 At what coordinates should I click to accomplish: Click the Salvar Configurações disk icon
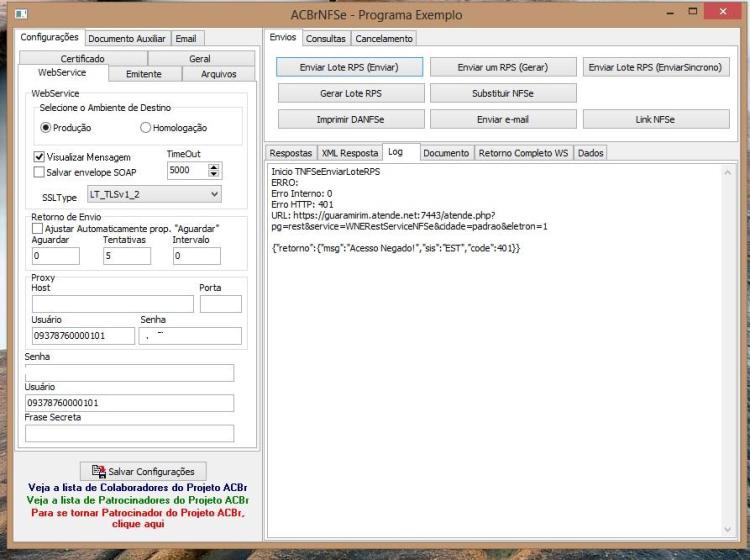point(99,471)
